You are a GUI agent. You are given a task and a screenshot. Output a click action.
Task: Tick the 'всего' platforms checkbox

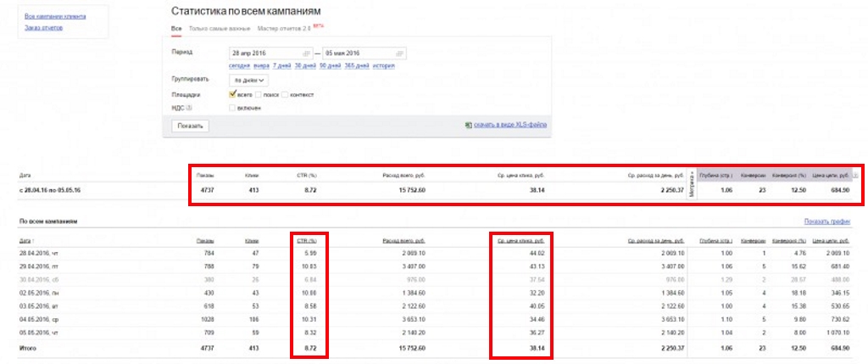(x=232, y=94)
